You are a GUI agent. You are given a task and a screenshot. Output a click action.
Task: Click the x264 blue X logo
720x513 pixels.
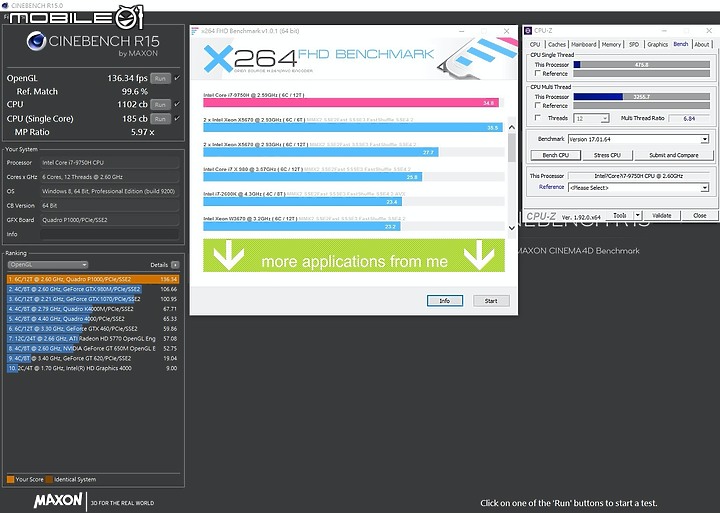pyautogui.click(x=218, y=59)
